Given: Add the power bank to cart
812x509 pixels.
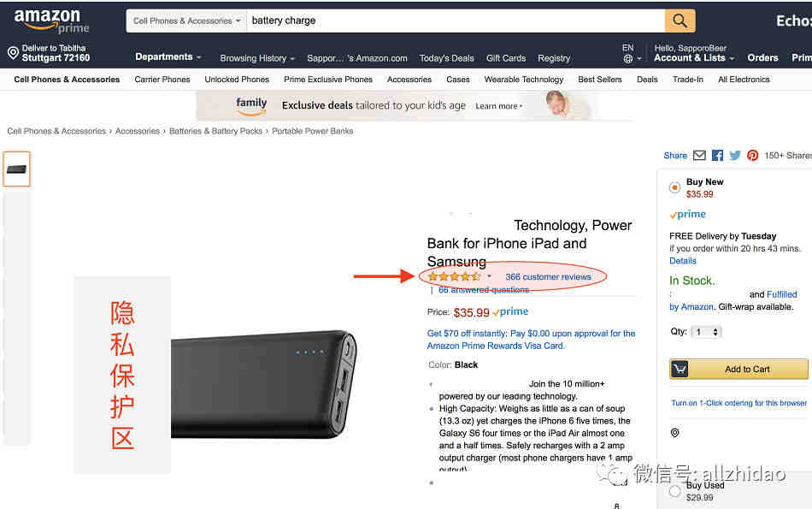Looking at the screenshot, I should (738, 369).
